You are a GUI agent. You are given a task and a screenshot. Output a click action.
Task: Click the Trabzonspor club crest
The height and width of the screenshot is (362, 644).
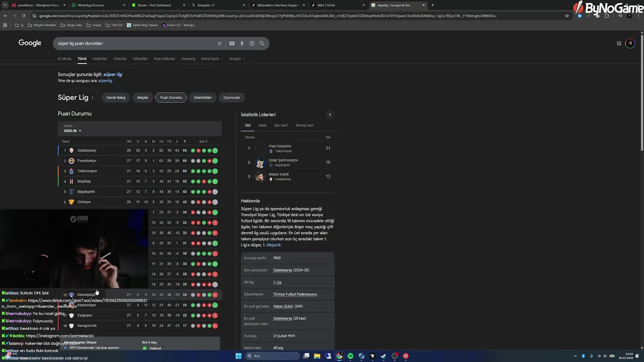pos(71,171)
